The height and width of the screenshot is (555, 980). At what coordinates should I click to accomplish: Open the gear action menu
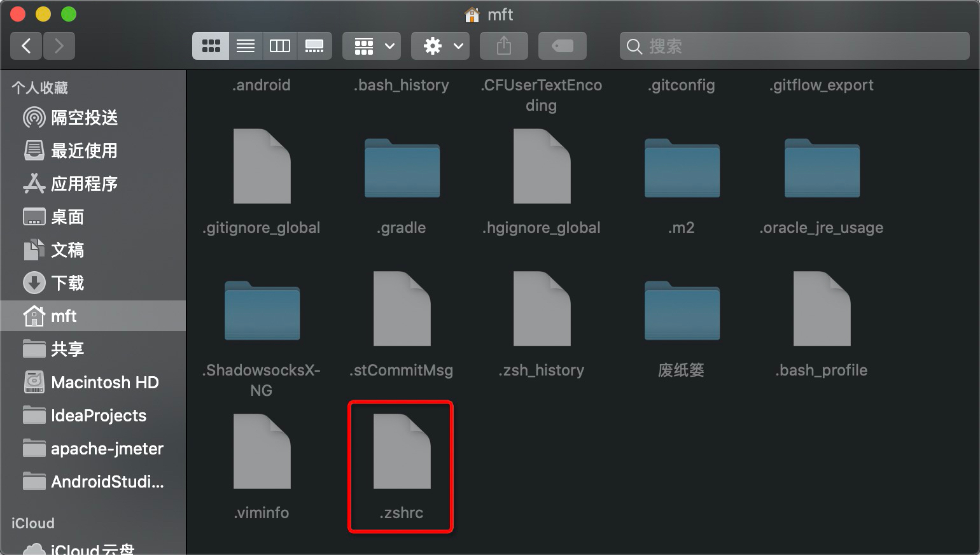click(x=440, y=46)
